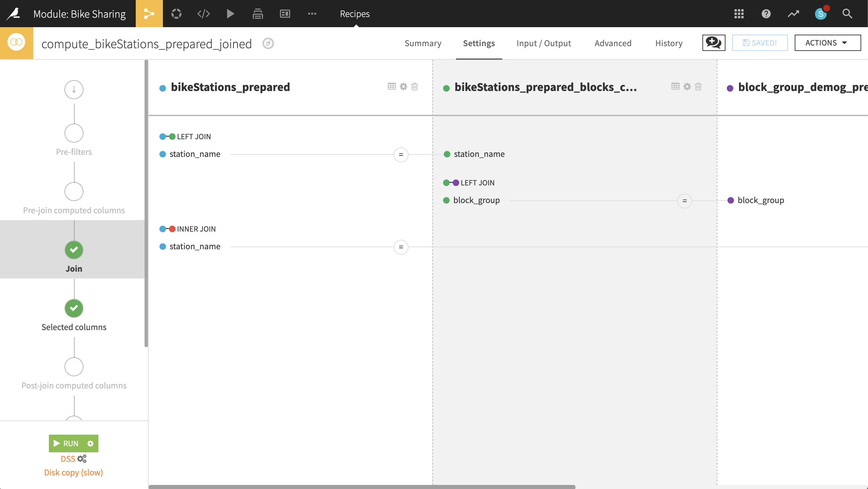Switch to the Settings tab
The width and height of the screenshot is (868, 489).
(479, 43)
